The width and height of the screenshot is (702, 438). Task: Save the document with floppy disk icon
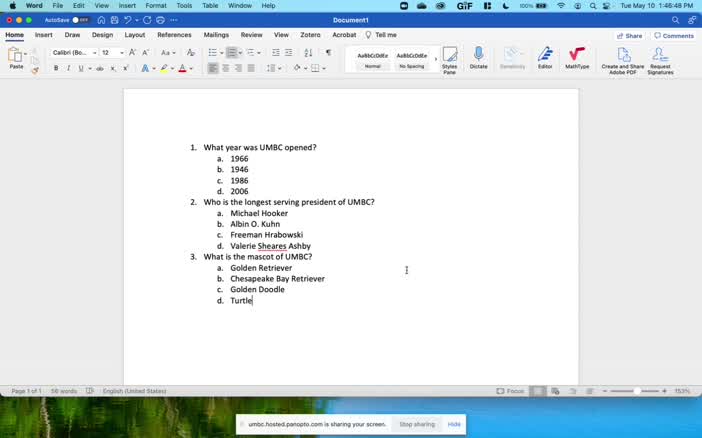click(115, 20)
